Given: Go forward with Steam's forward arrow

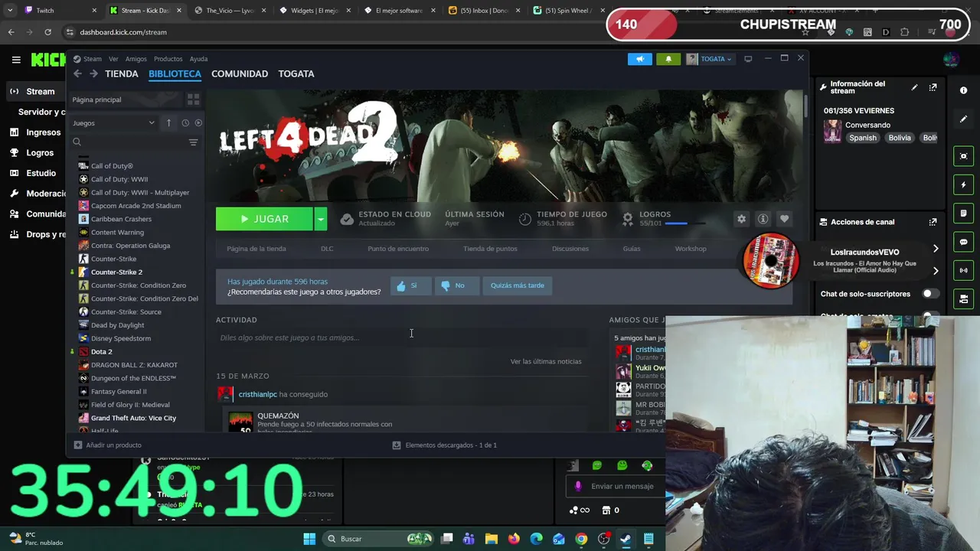Looking at the screenshot, I should 93,73.
